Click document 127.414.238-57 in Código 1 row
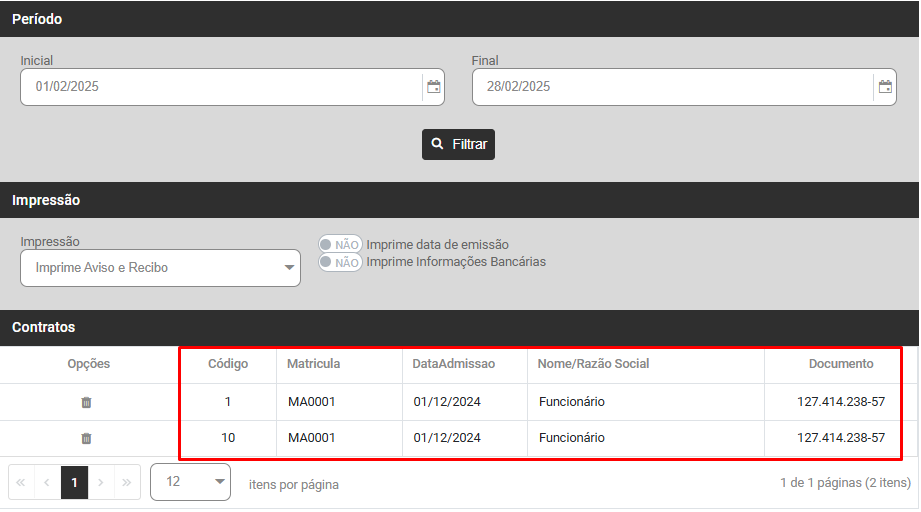This screenshot has height=512, width=921. click(841, 402)
